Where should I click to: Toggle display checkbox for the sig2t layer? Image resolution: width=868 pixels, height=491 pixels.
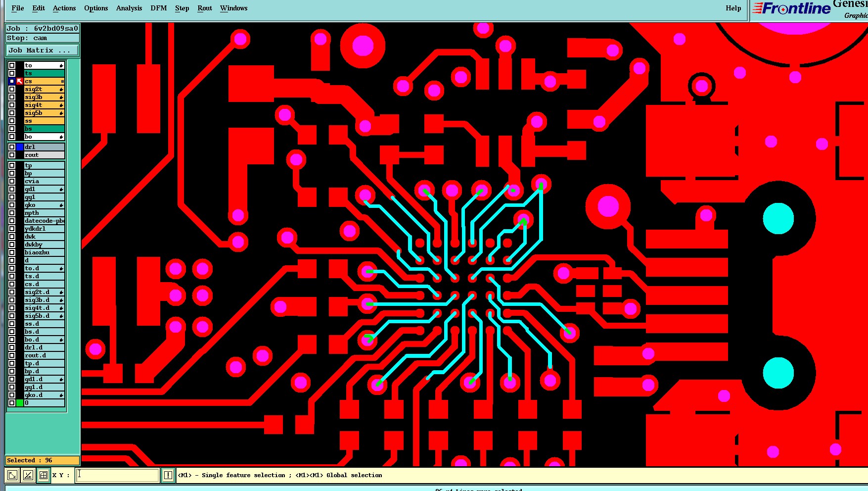pos(12,89)
